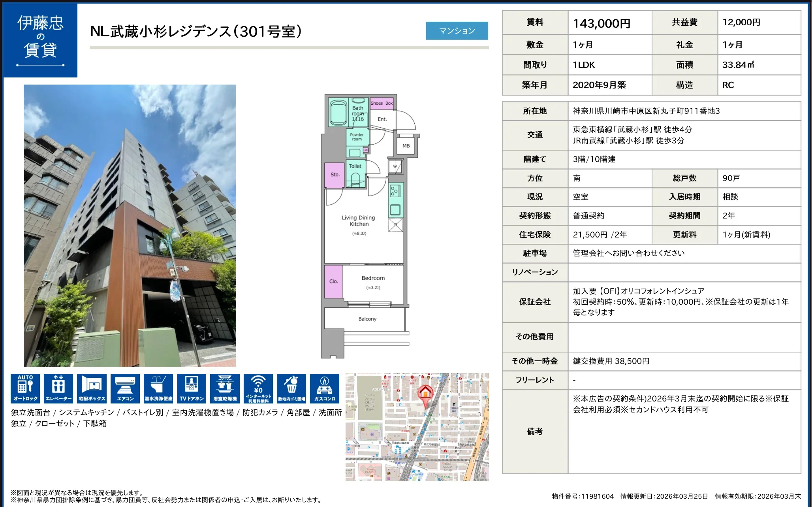This screenshot has height=507, width=812.
Task: Open the floor plan image
Action: (370, 226)
